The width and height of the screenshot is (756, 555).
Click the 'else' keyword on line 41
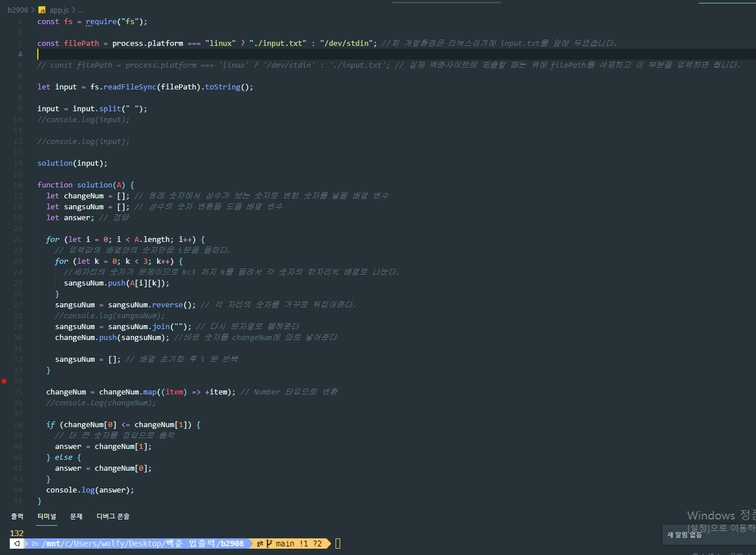(x=64, y=458)
